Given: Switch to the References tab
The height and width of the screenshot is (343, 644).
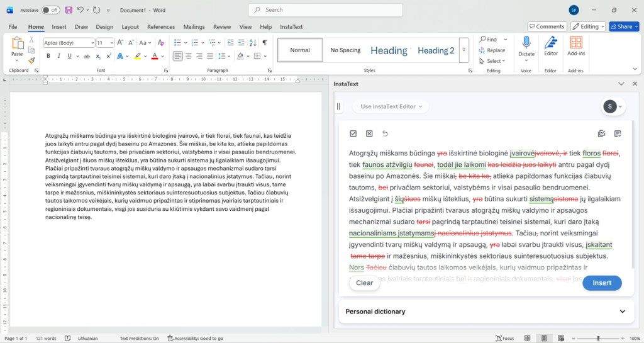Looking at the screenshot, I should pyautogui.click(x=161, y=27).
